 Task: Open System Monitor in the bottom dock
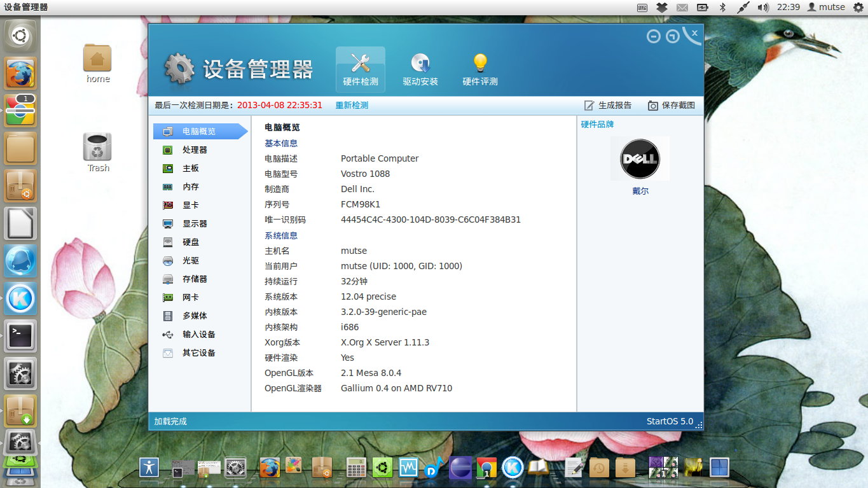408,468
